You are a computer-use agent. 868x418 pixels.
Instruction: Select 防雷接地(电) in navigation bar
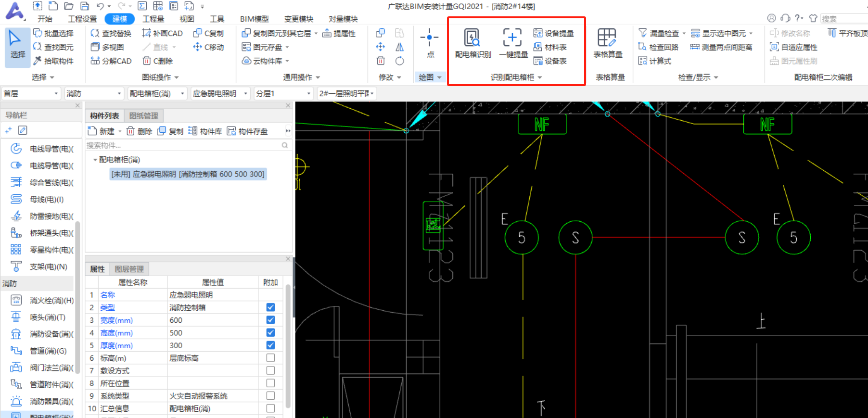click(41, 216)
